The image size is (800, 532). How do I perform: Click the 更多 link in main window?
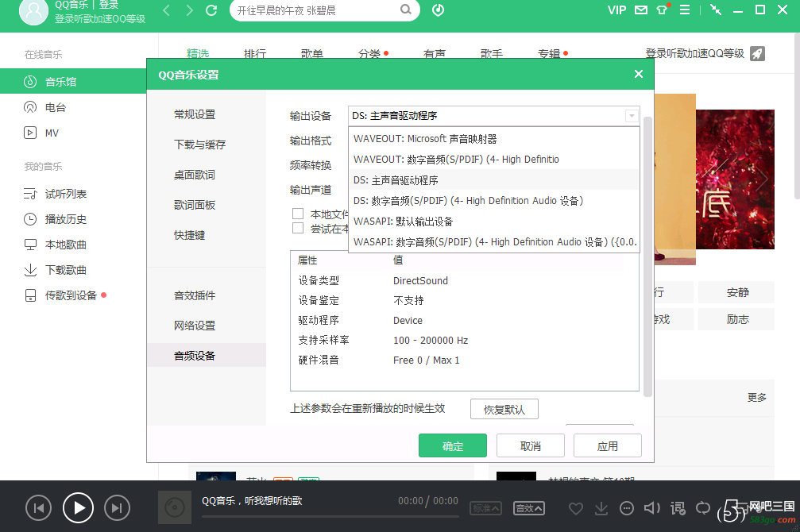point(757,397)
